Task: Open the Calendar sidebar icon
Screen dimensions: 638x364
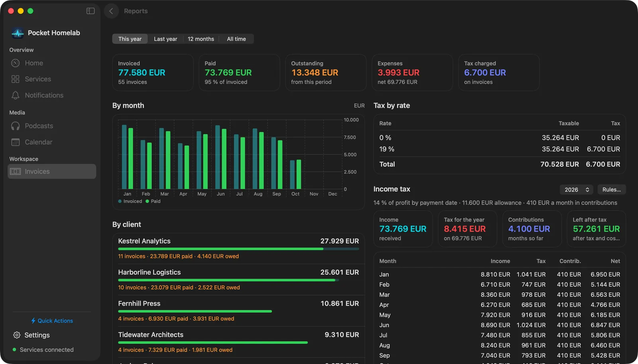Action: (x=16, y=142)
